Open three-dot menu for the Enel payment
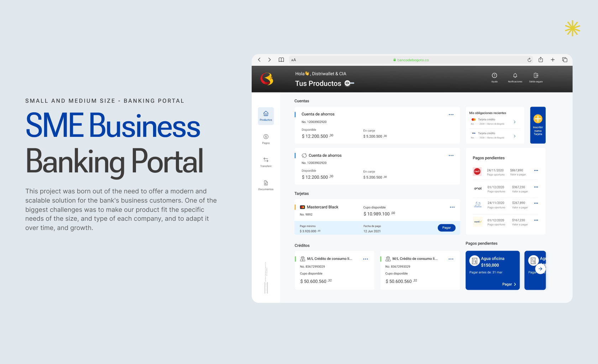 point(536,187)
